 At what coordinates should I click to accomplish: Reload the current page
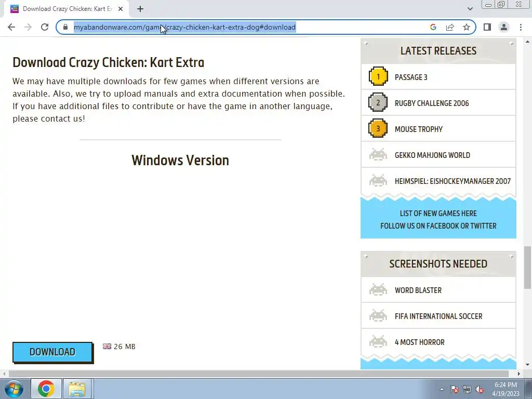click(x=45, y=27)
